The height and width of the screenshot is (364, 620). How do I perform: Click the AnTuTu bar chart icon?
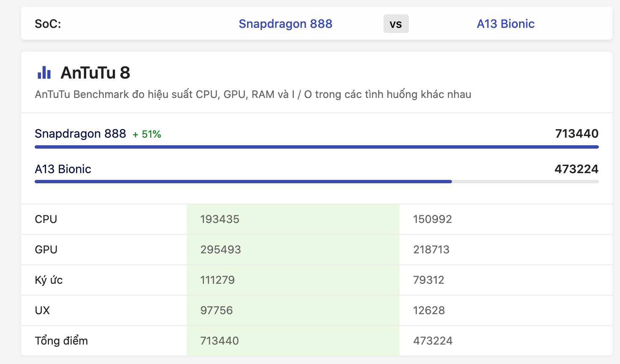pos(44,73)
